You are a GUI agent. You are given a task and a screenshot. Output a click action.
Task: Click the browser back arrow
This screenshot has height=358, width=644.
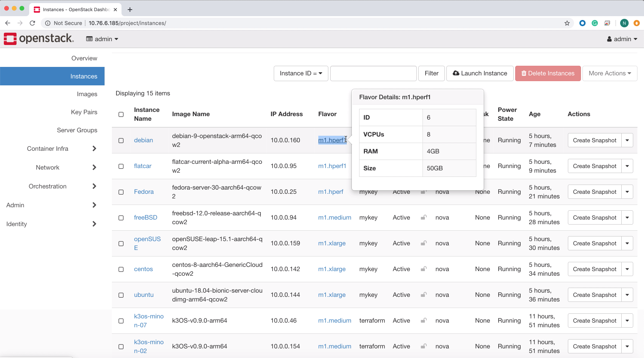(8, 23)
